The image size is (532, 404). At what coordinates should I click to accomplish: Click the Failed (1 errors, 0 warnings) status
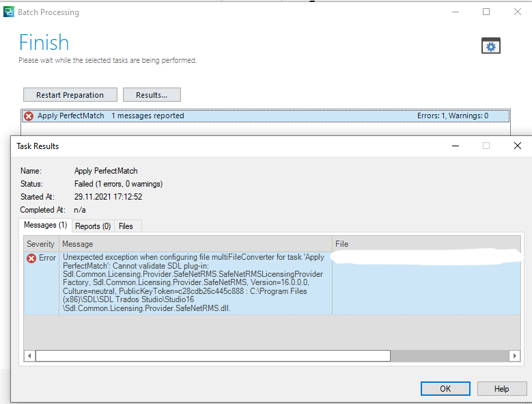(x=118, y=184)
